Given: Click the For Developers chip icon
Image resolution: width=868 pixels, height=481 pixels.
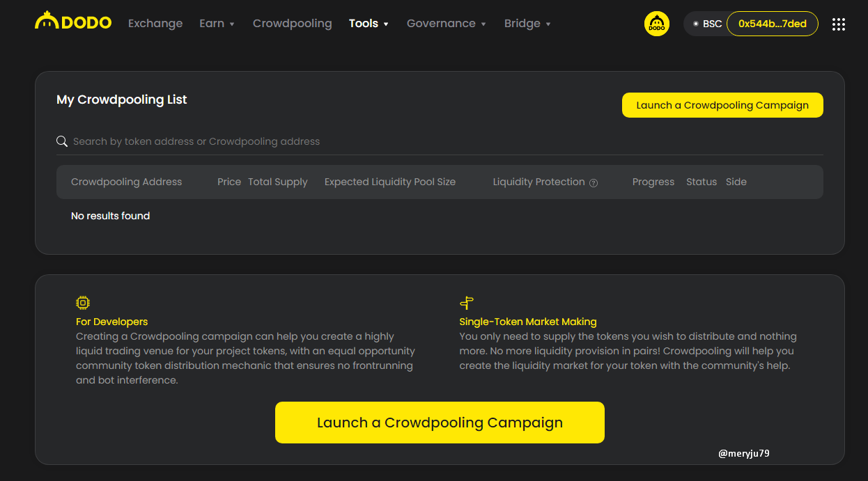Looking at the screenshot, I should (x=83, y=303).
